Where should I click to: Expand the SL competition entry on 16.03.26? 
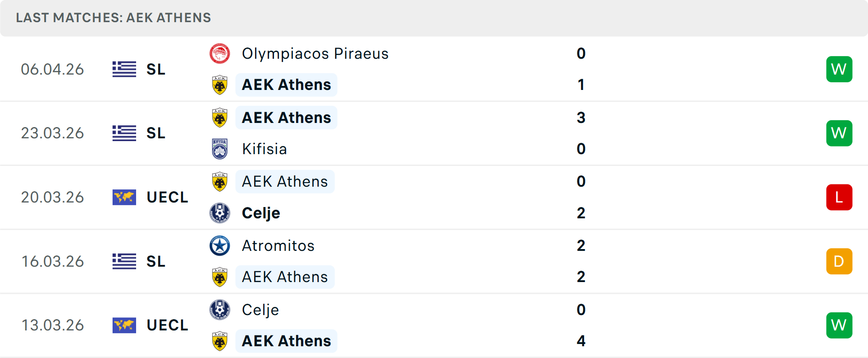(156, 261)
